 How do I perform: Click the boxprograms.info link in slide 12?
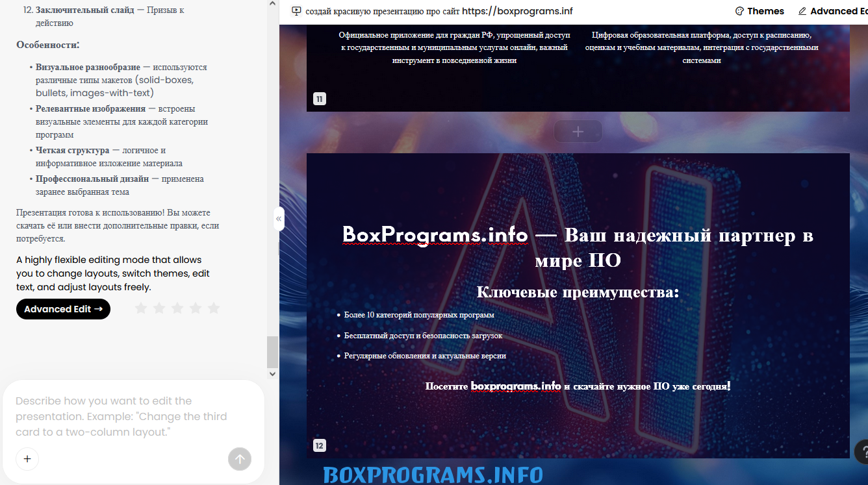pyautogui.click(x=516, y=386)
